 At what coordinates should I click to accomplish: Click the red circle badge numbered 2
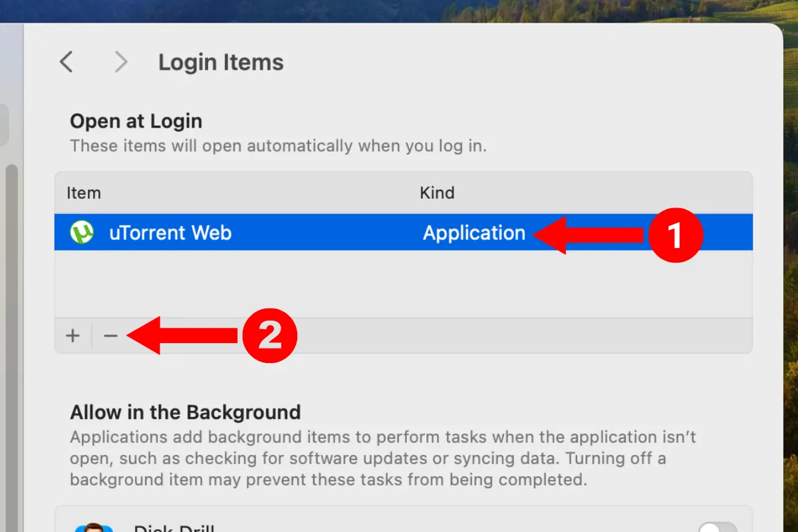[268, 336]
